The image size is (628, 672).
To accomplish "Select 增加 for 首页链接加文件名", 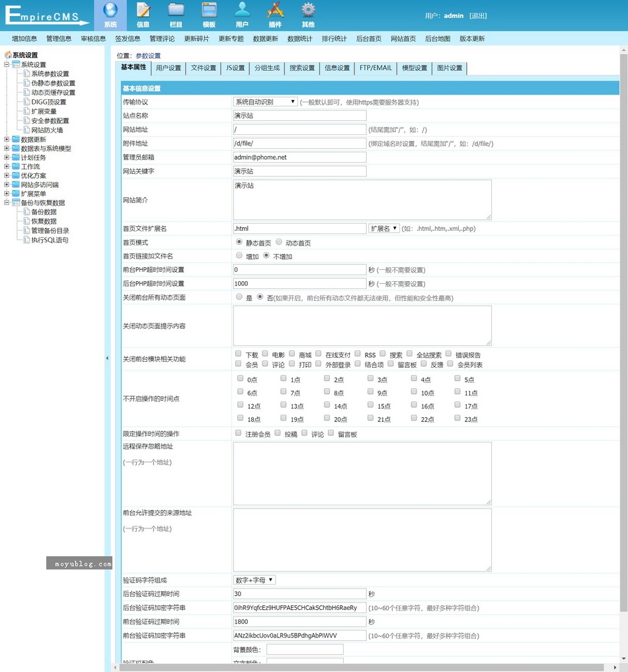I will tap(239, 256).
